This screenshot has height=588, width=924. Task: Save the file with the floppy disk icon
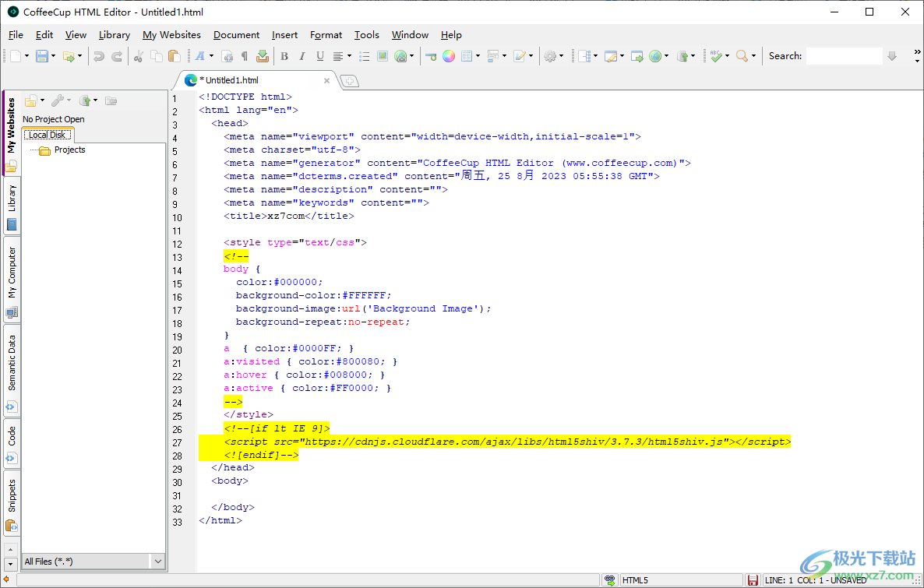pos(42,56)
